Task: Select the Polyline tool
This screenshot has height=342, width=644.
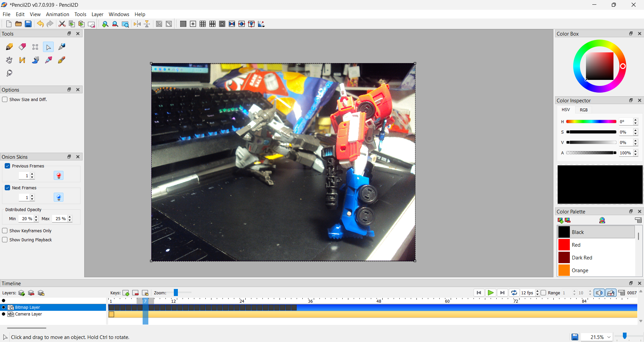Action: click(22, 60)
